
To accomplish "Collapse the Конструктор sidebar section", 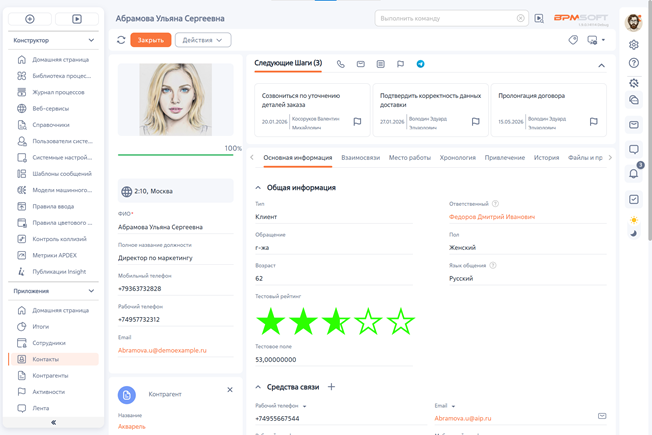I will tap(91, 40).
